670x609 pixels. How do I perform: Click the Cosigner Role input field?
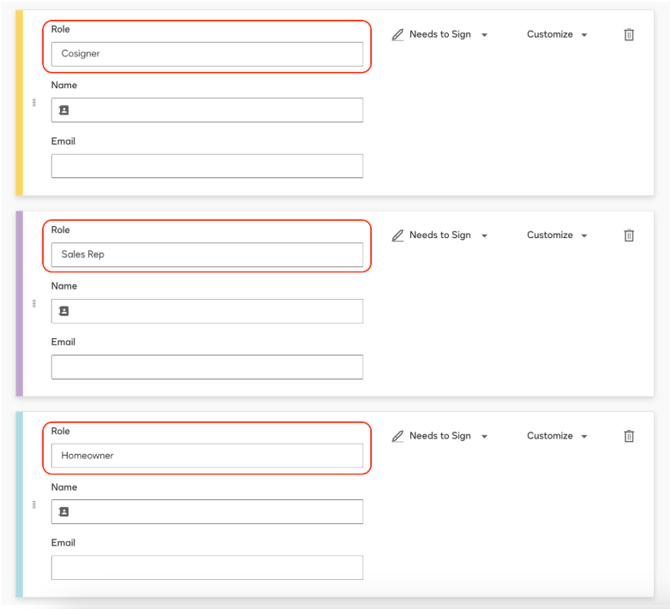click(207, 54)
